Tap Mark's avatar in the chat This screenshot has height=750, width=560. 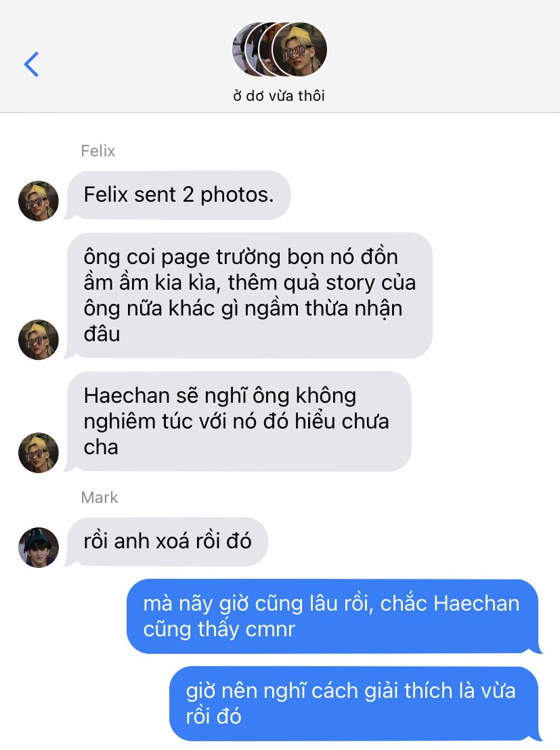[39, 547]
